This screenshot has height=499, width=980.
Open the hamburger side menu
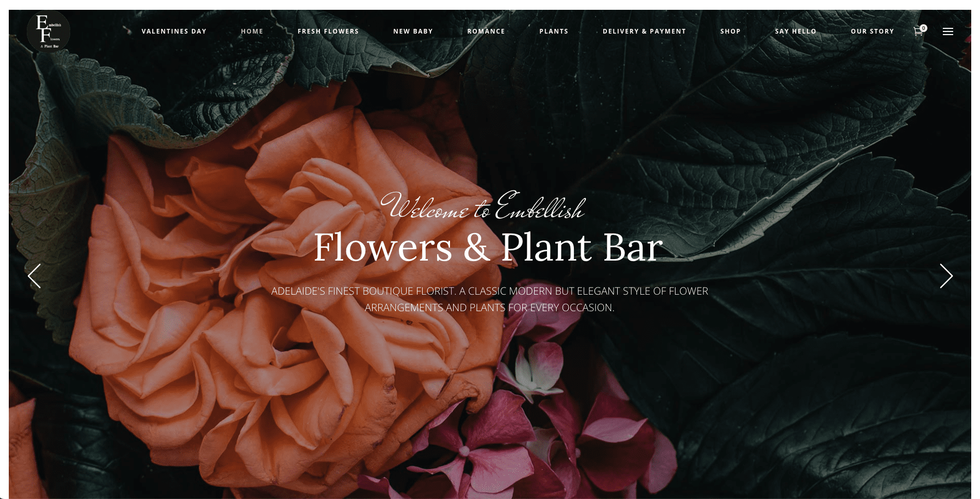[x=947, y=31]
